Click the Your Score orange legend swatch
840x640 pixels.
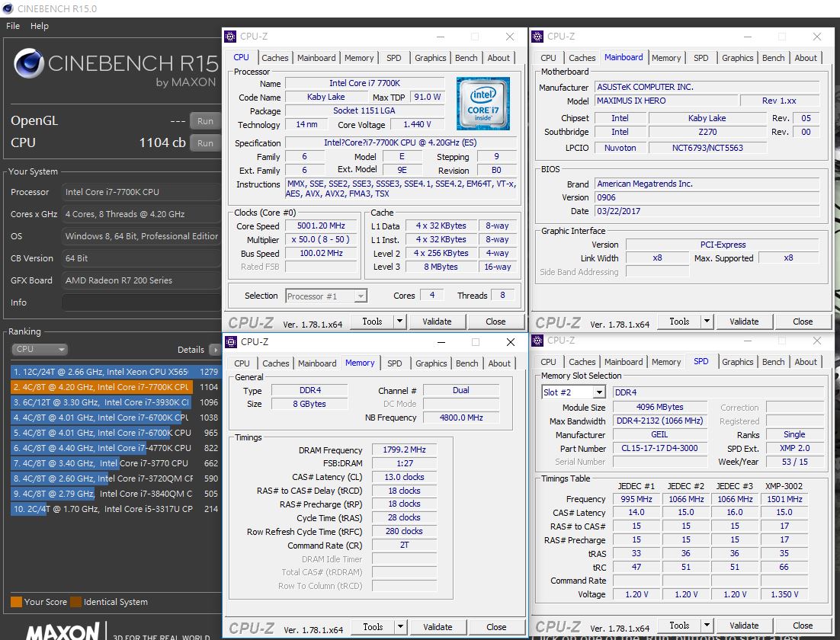click(x=17, y=601)
